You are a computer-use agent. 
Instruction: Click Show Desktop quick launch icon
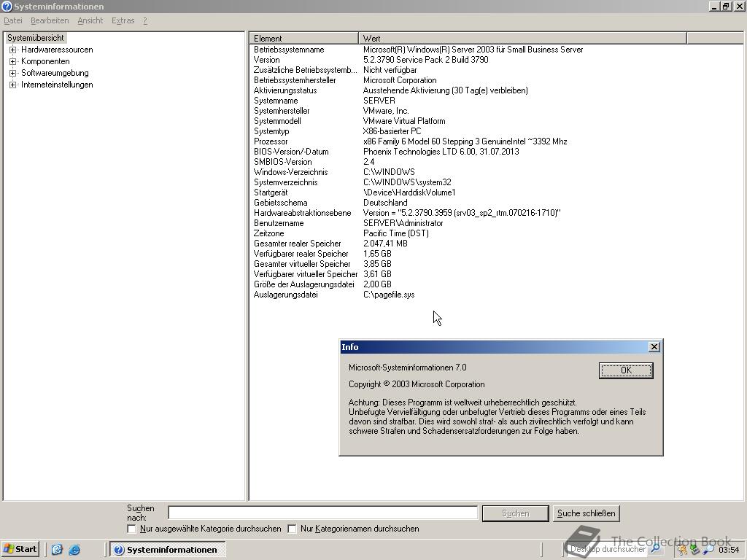pos(57,550)
